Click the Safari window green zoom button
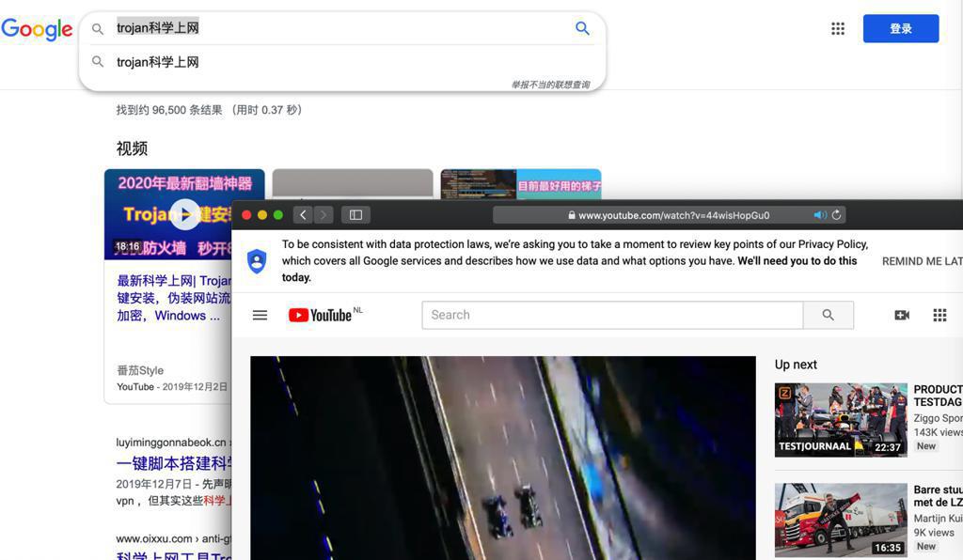963x560 pixels. (x=278, y=214)
